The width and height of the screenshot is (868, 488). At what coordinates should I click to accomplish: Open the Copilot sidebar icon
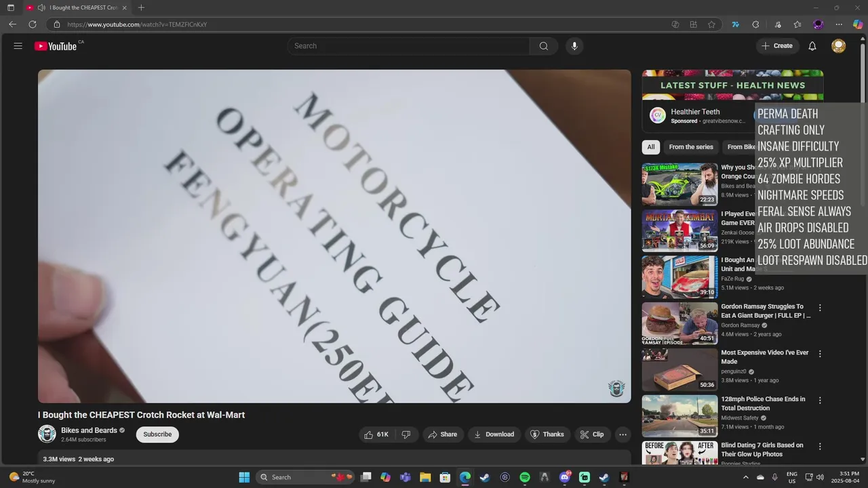[x=858, y=24]
